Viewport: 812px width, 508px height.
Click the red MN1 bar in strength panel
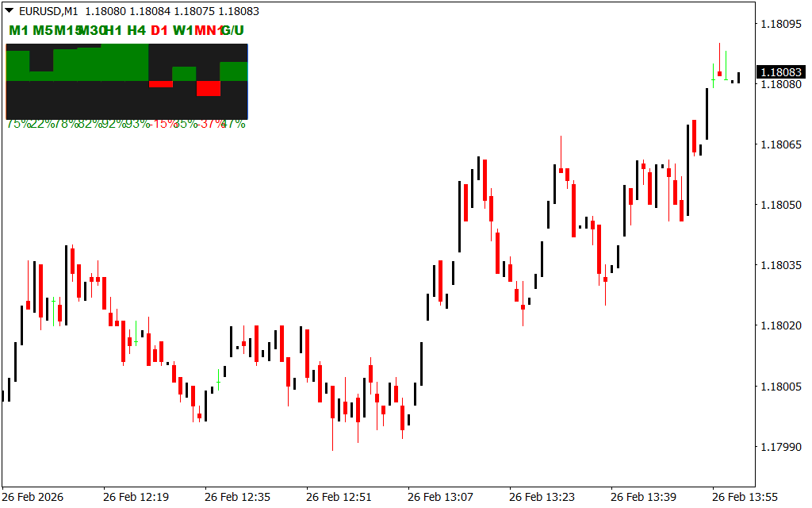tap(208, 88)
